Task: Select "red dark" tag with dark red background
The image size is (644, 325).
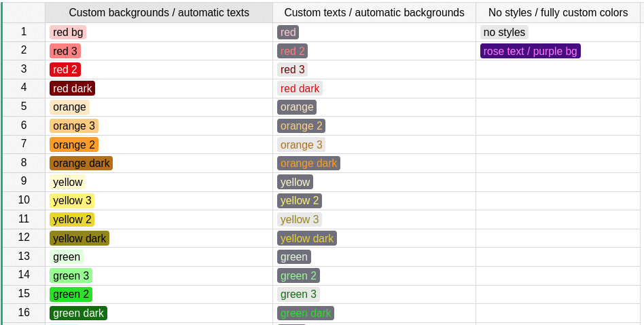Action: (x=72, y=89)
